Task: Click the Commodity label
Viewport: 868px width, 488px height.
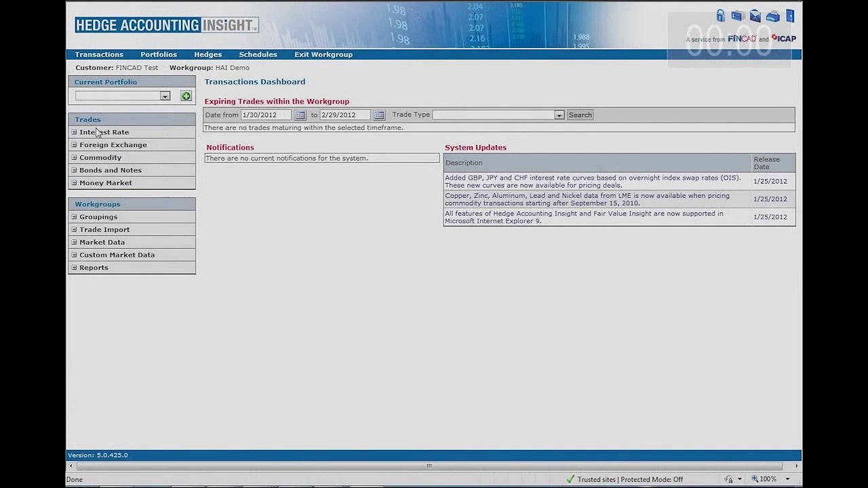Action: click(100, 157)
